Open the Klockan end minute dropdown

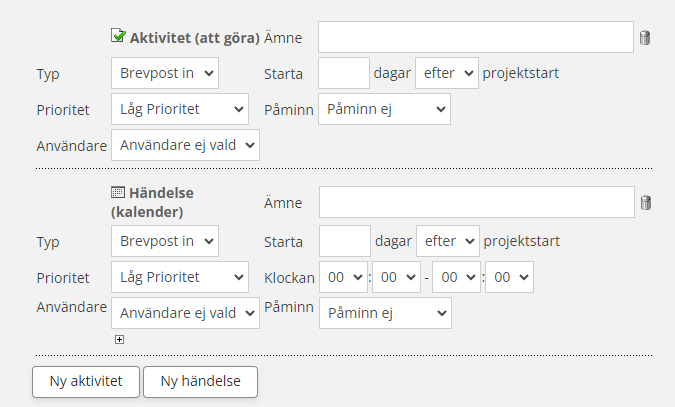click(x=509, y=277)
